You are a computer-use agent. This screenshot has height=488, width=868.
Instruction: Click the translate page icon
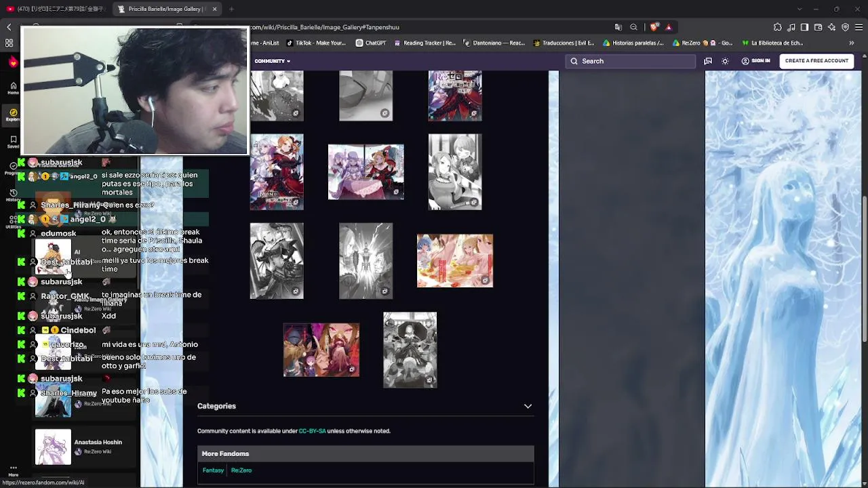(x=618, y=27)
